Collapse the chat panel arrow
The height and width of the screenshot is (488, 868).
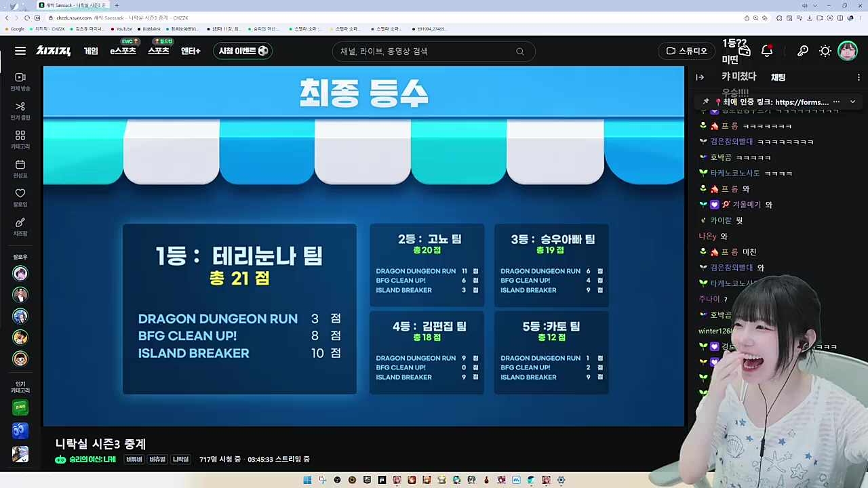pyautogui.click(x=700, y=77)
